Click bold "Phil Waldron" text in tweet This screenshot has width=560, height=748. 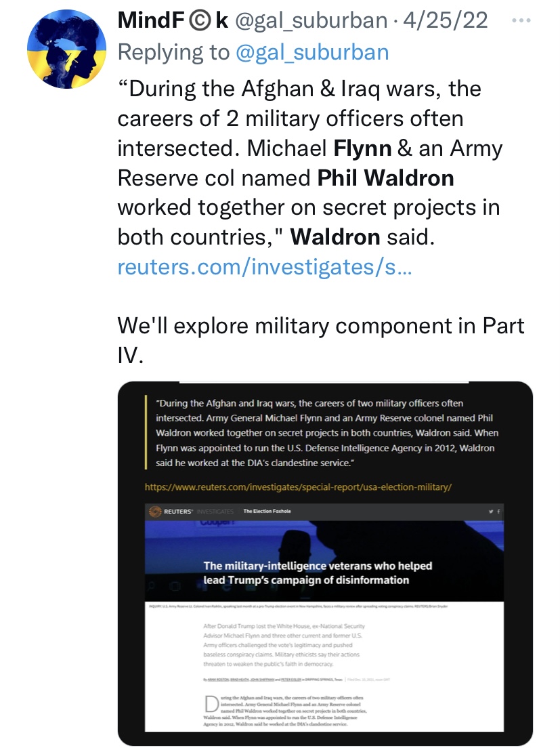click(x=386, y=178)
